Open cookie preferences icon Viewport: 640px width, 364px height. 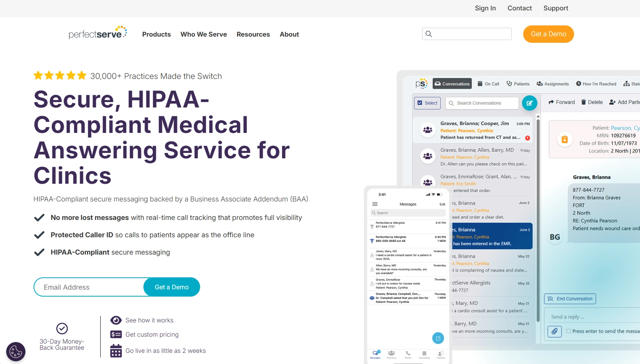(16, 352)
